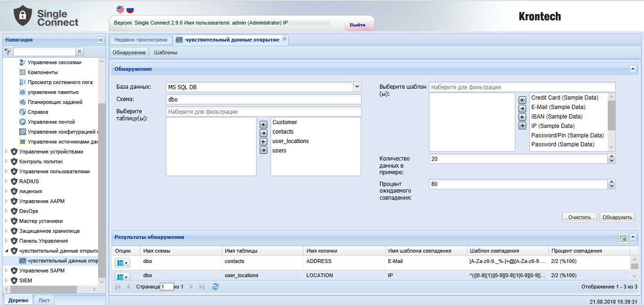Open Управление почтой item
The width and height of the screenshot is (644, 305).
click(x=51, y=122)
